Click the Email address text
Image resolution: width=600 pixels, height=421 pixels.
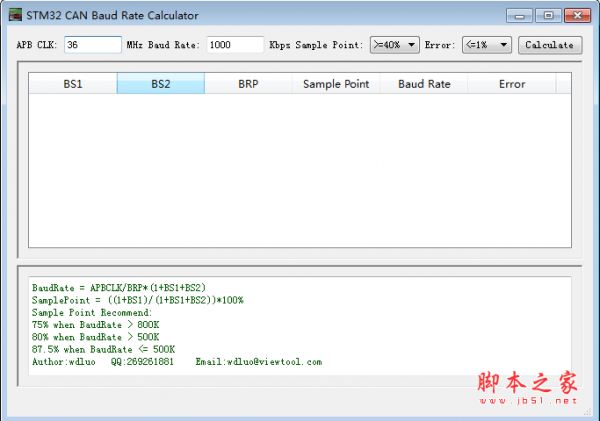click(259, 361)
